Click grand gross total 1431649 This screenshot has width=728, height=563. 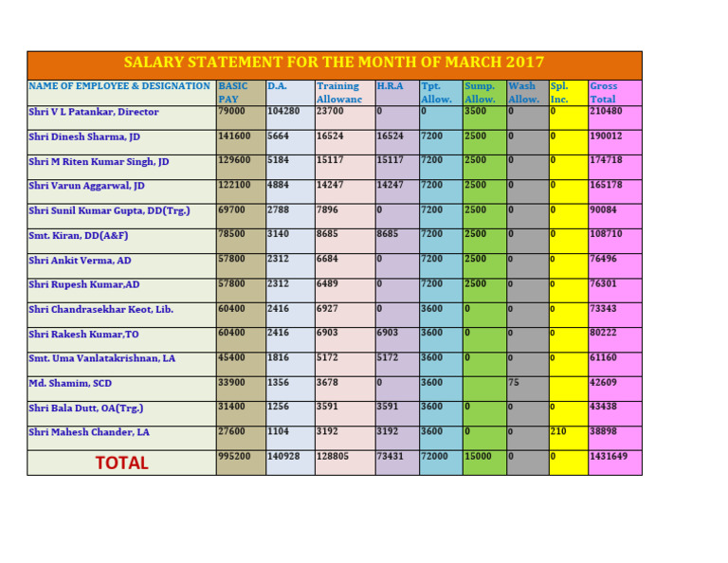(609, 456)
